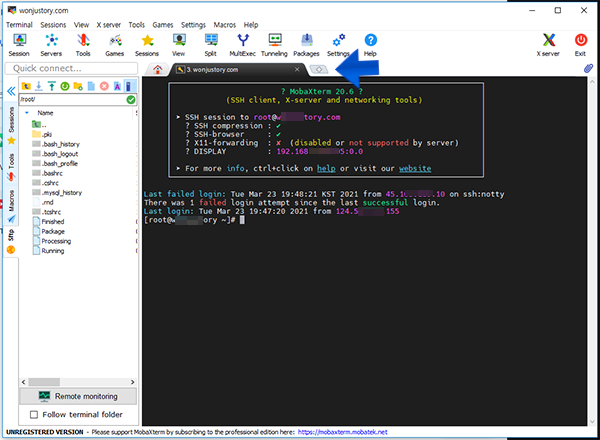Viewport: 600px width, 440px height.
Task: Create a new folder in SFTP browser
Action: point(78,86)
